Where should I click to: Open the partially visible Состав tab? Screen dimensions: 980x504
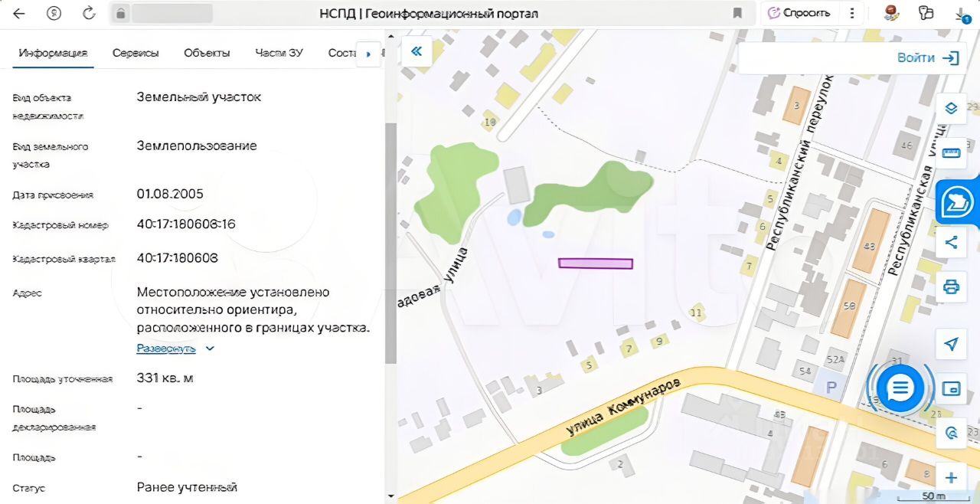click(x=342, y=53)
